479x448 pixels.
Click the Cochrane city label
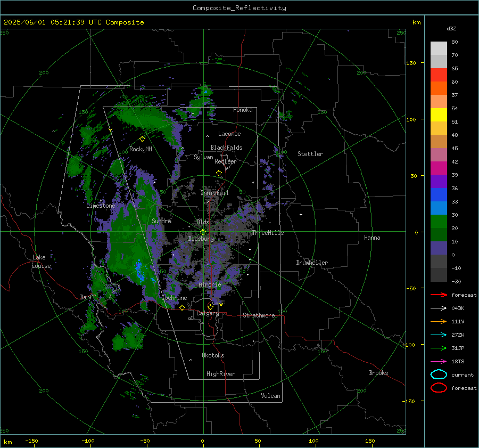[x=174, y=298]
